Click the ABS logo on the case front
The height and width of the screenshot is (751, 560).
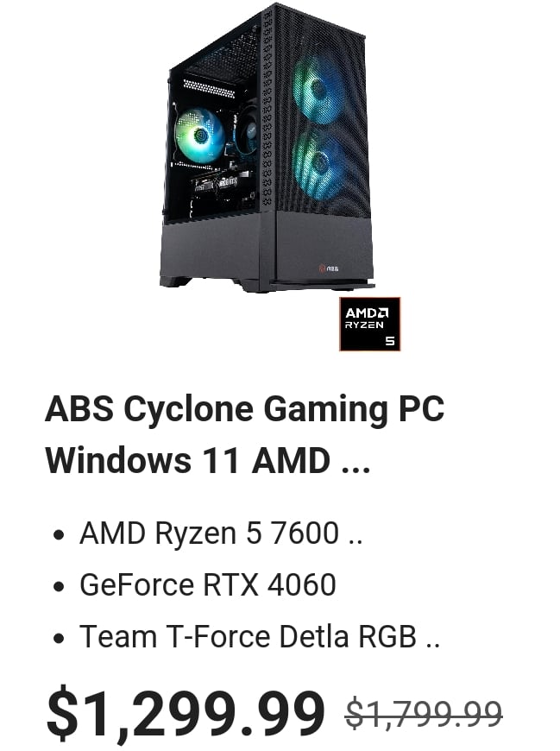coord(329,268)
